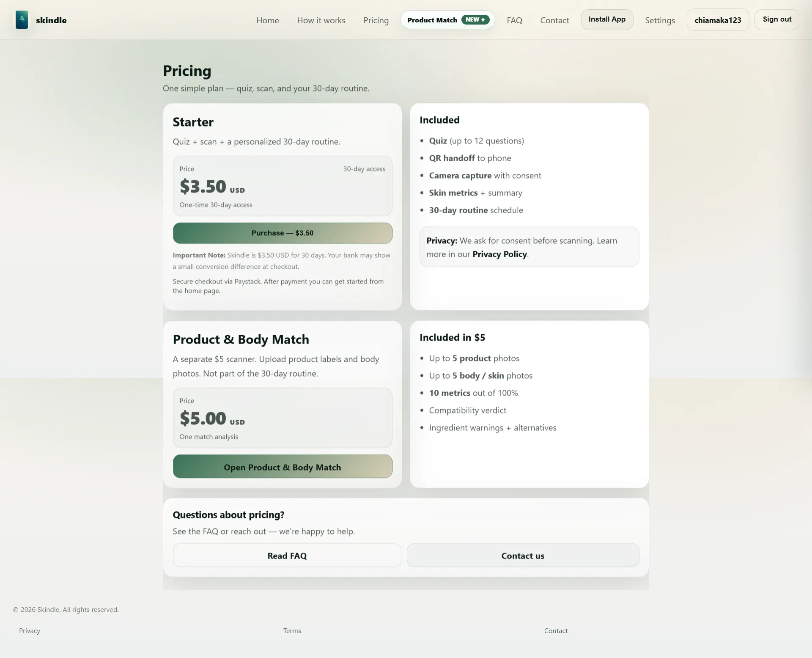Open the FAQ nav link
The image size is (812, 658).
[x=514, y=20]
